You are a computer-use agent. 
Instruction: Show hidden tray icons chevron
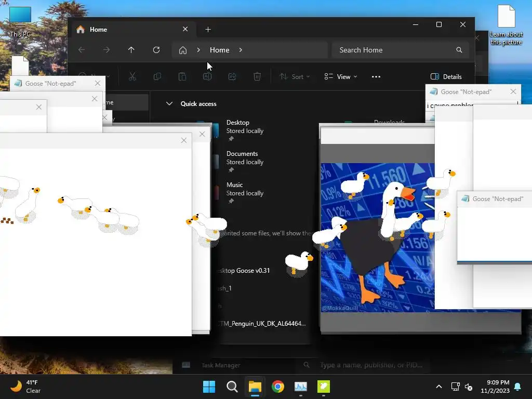point(438,387)
